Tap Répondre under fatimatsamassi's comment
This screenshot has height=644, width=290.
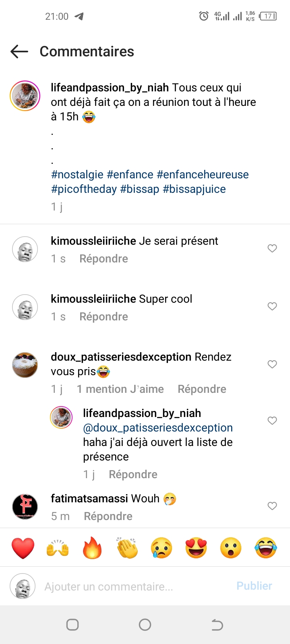click(108, 516)
